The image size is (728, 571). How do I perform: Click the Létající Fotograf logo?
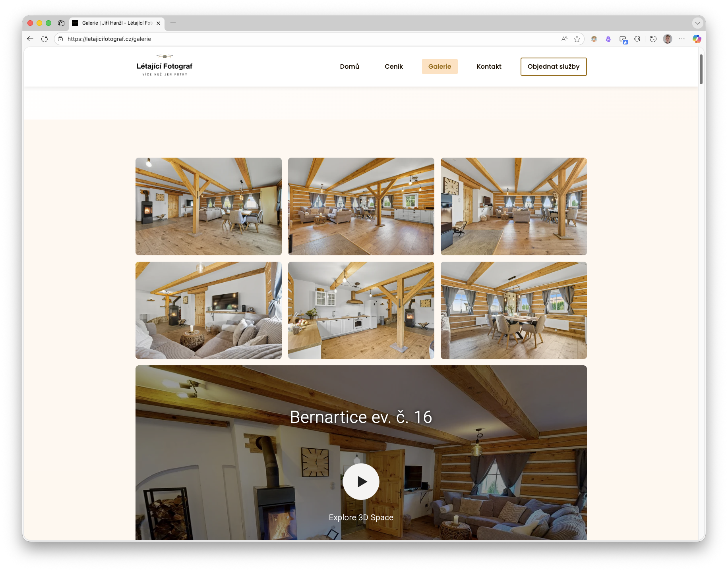165,66
